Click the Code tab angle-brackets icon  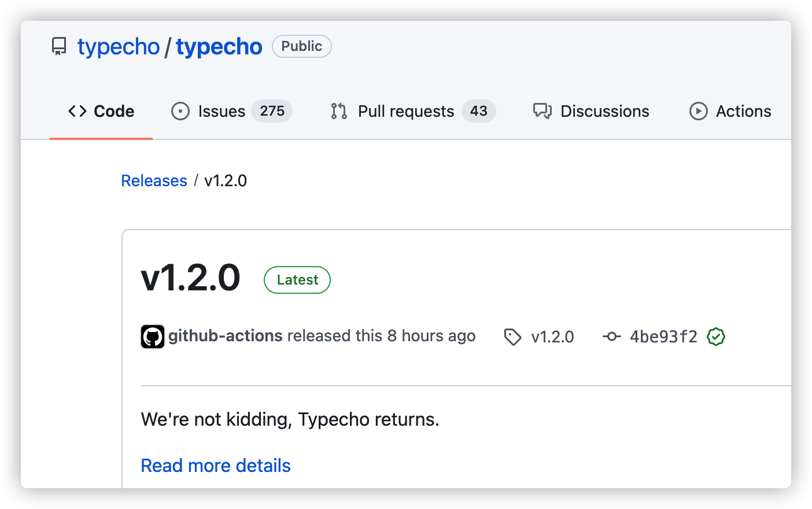point(77,111)
